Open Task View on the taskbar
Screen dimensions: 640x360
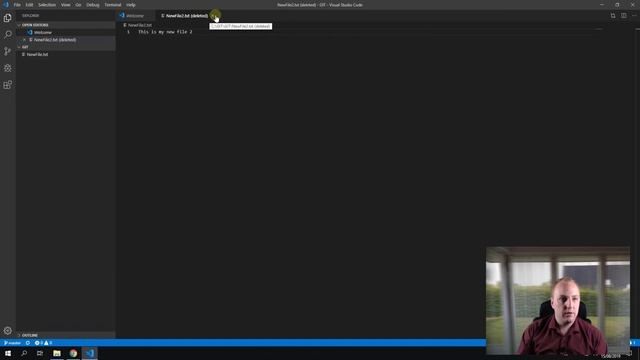40,353
